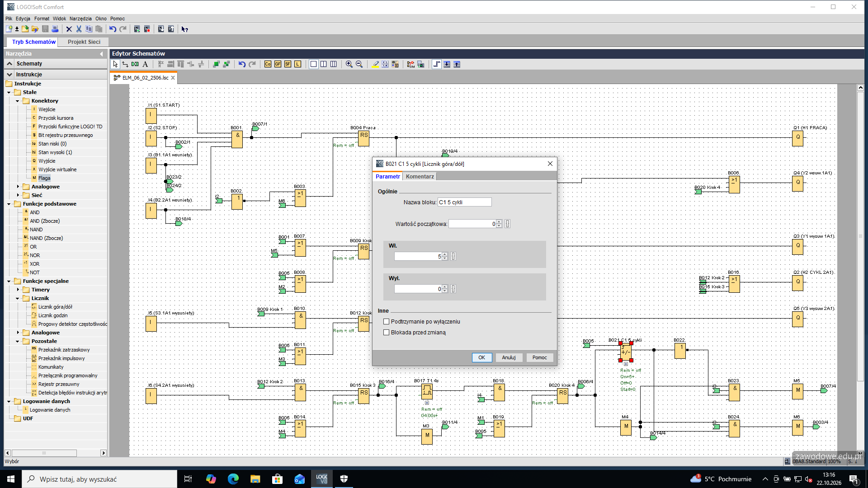Collapse the Narzędzia panel arrow

[101, 54]
